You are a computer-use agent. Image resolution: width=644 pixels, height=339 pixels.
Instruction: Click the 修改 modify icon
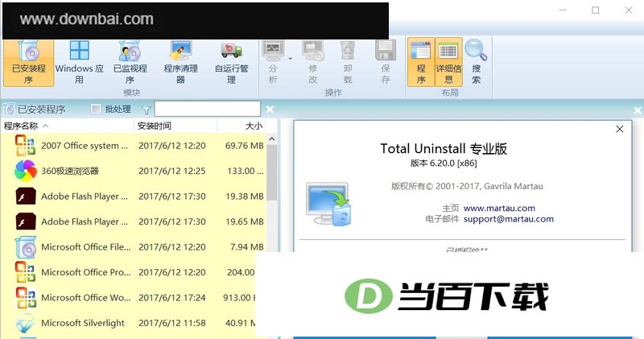(x=313, y=51)
